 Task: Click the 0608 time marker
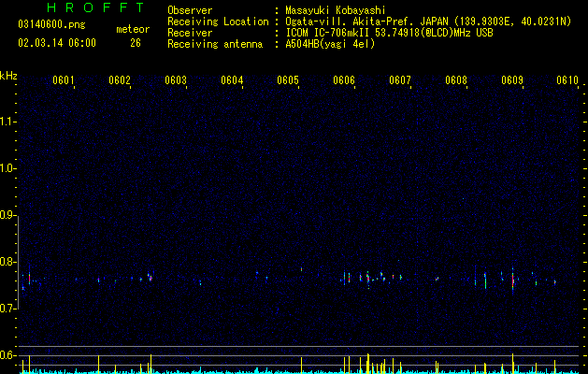click(456, 80)
